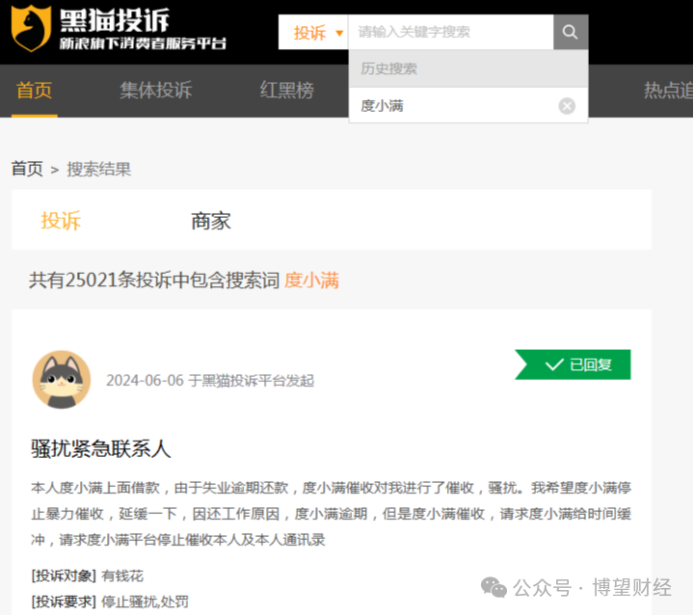Click the orange 度小满 search keyword
694x616 pixels.
click(311, 281)
